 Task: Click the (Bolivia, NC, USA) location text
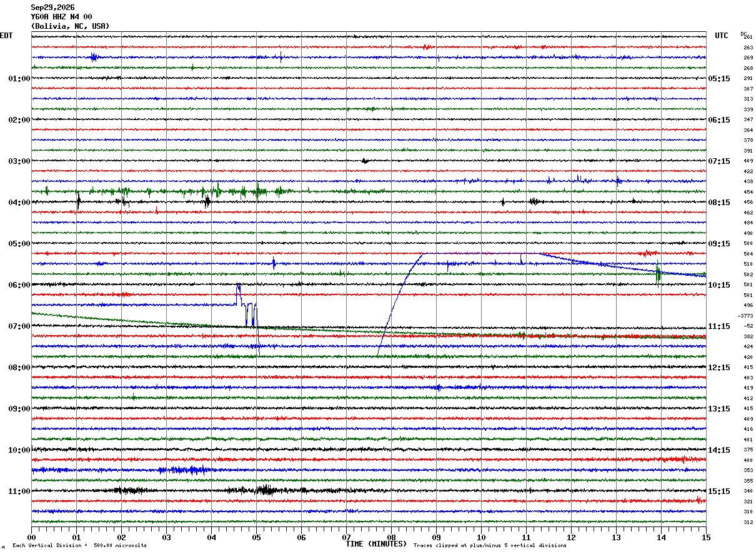(70, 26)
